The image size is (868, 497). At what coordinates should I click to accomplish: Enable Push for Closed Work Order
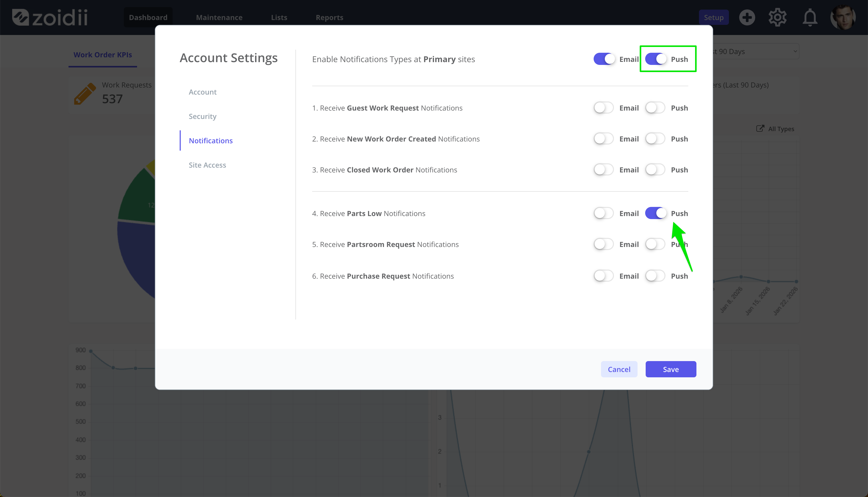(655, 170)
